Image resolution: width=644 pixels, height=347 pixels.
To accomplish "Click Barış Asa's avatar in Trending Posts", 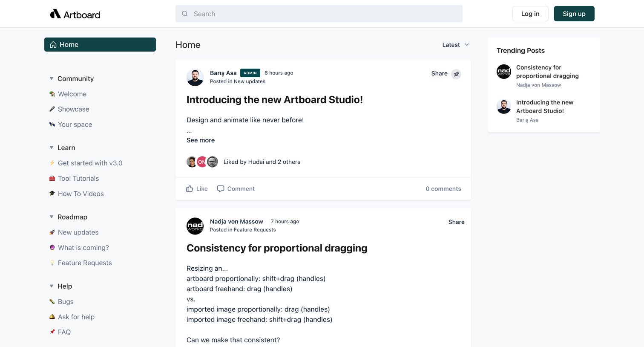I will pos(504,107).
